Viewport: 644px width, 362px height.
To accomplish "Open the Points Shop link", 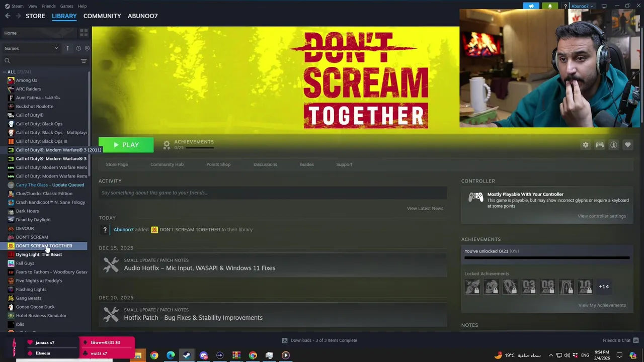I will (218, 164).
